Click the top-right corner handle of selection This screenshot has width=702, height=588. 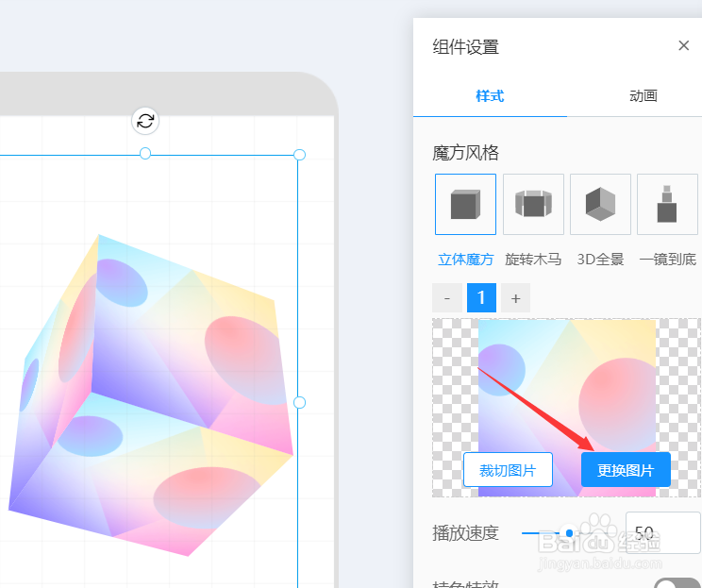coord(299,155)
